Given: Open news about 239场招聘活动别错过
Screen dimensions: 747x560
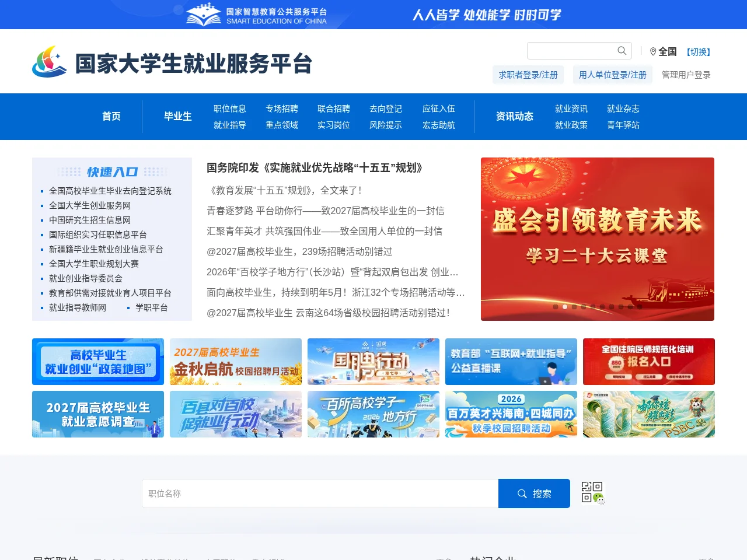Looking at the screenshot, I should [299, 251].
